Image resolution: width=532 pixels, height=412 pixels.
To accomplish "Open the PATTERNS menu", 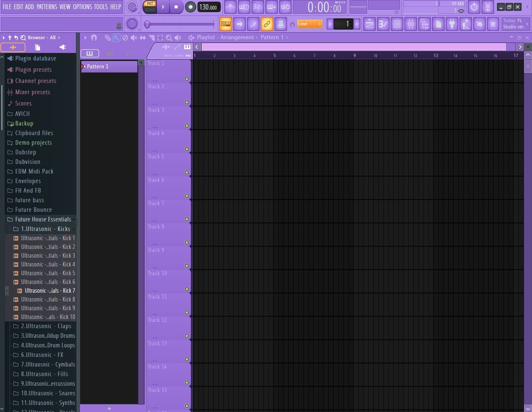I will click(47, 7).
